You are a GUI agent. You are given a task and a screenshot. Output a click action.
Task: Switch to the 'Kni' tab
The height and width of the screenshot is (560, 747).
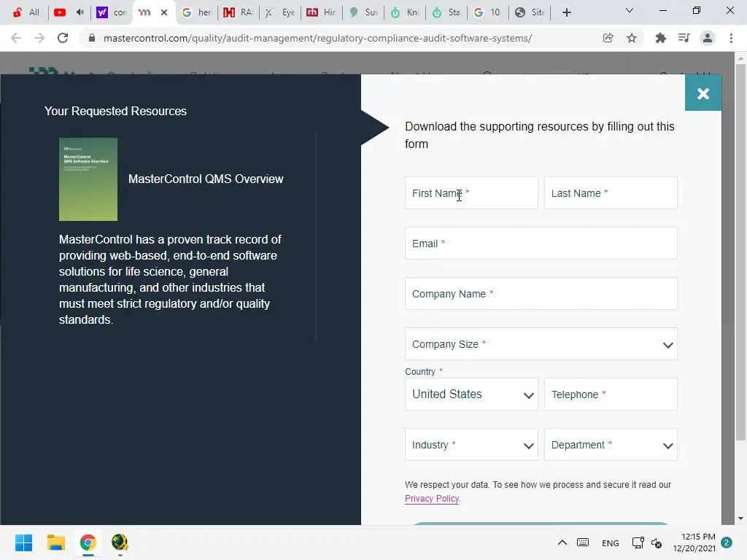[404, 12]
